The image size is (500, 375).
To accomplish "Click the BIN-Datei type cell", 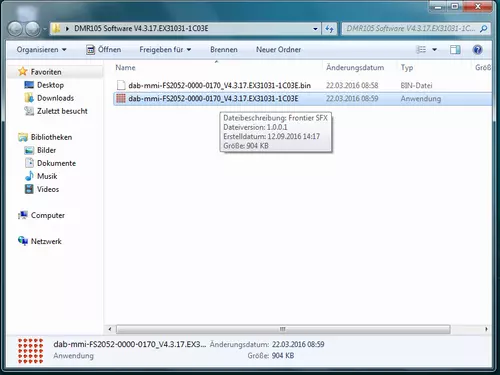I will pos(416,86).
